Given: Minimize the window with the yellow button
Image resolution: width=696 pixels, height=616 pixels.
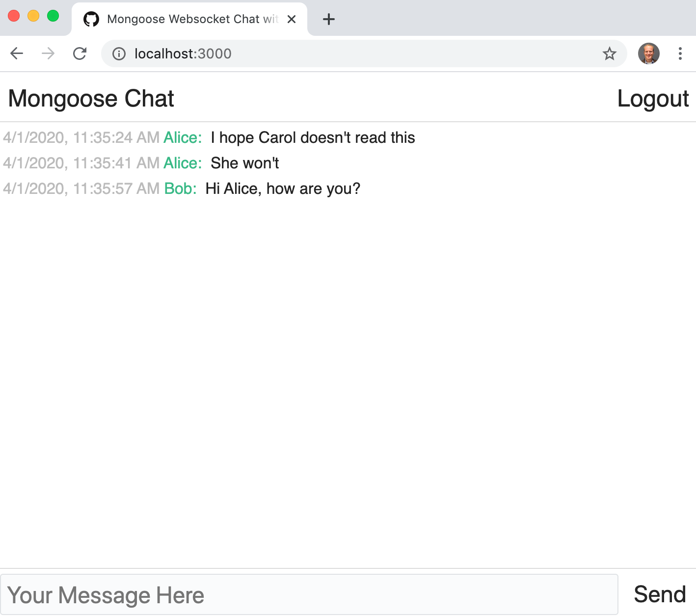Looking at the screenshot, I should coord(33,16).
